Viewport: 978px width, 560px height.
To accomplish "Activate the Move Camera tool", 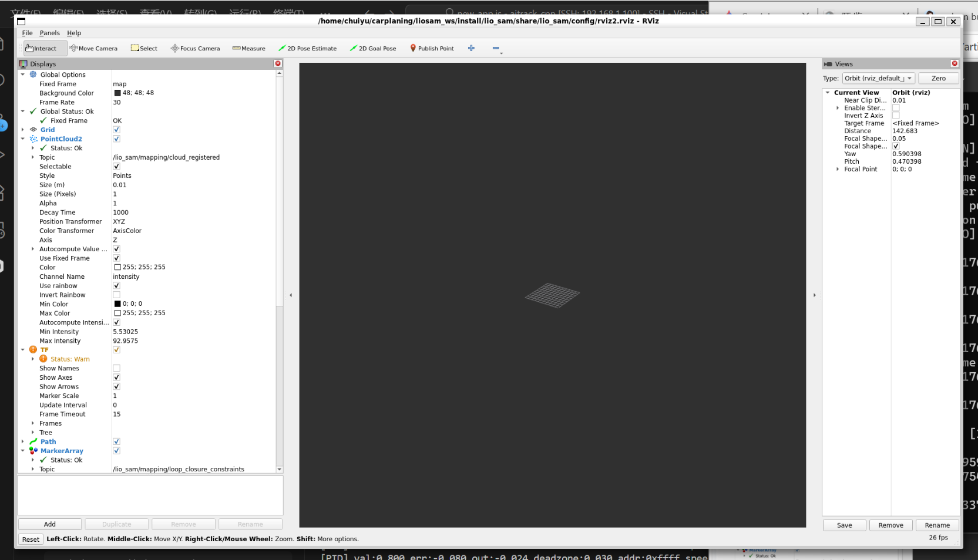I will pyautogui.click(x=93, y=49).
